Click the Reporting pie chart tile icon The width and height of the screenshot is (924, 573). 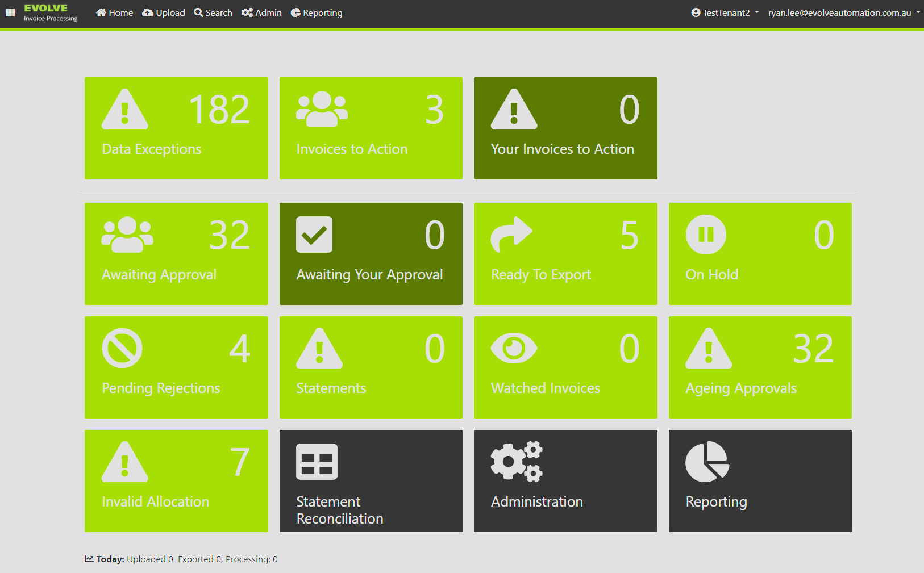click(707, 462)
